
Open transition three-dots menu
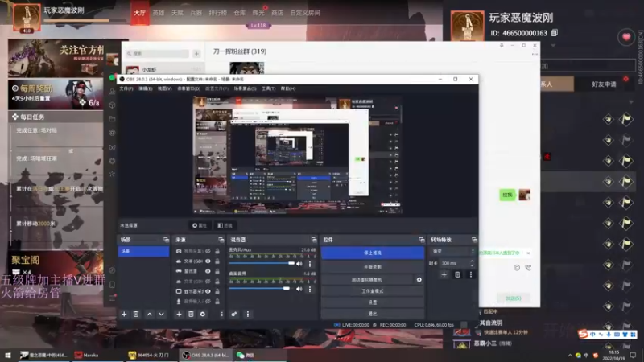point(471,274)
